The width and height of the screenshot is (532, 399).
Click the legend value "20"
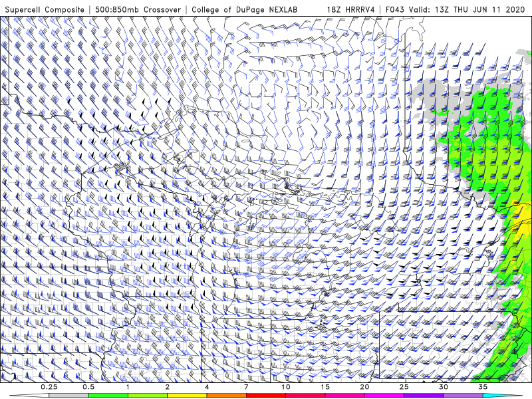(x=364, y=387)
